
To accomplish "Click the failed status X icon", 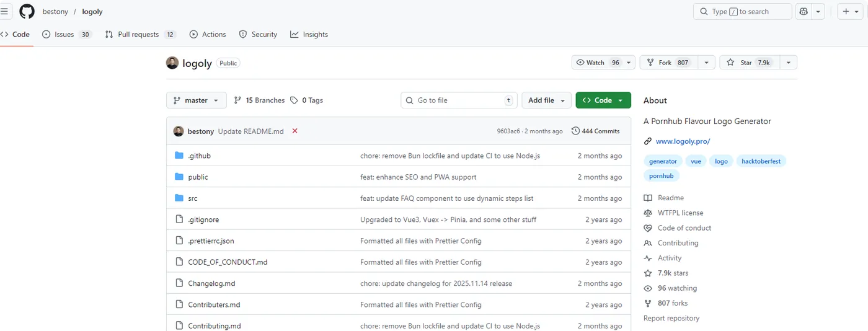I will [x=294, y=131].
